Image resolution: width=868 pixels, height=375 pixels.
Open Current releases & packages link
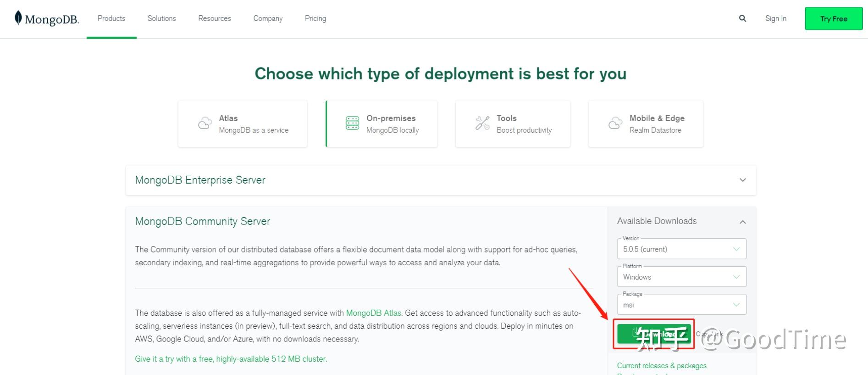point(661,365)
